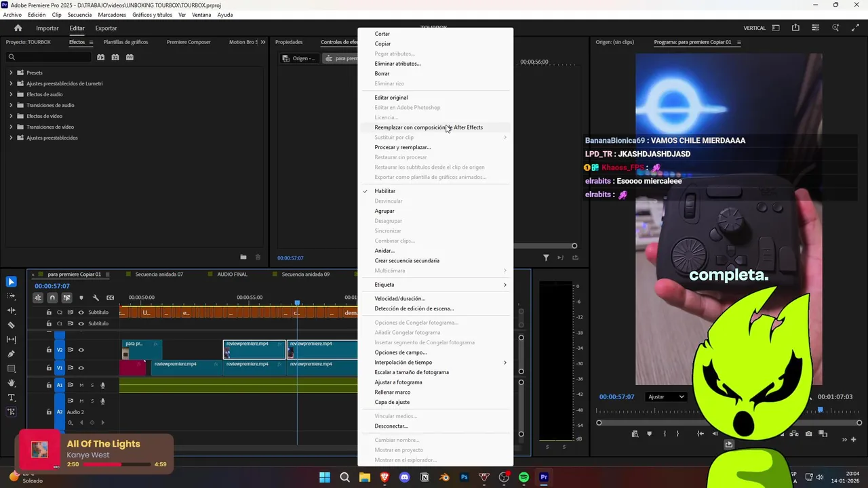
Task: Select the Slip tool
Action: (12, 340)
